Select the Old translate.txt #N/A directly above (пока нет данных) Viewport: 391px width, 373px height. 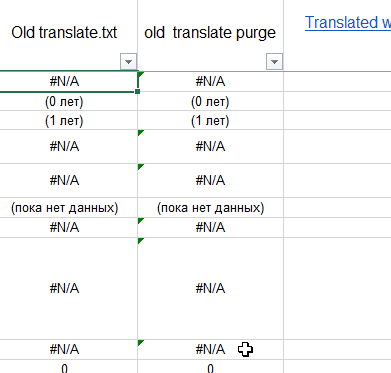(x=64, y=180)
